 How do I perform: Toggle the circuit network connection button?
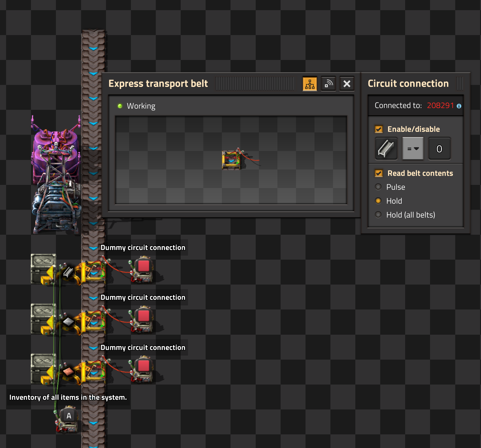pos(310,84)
